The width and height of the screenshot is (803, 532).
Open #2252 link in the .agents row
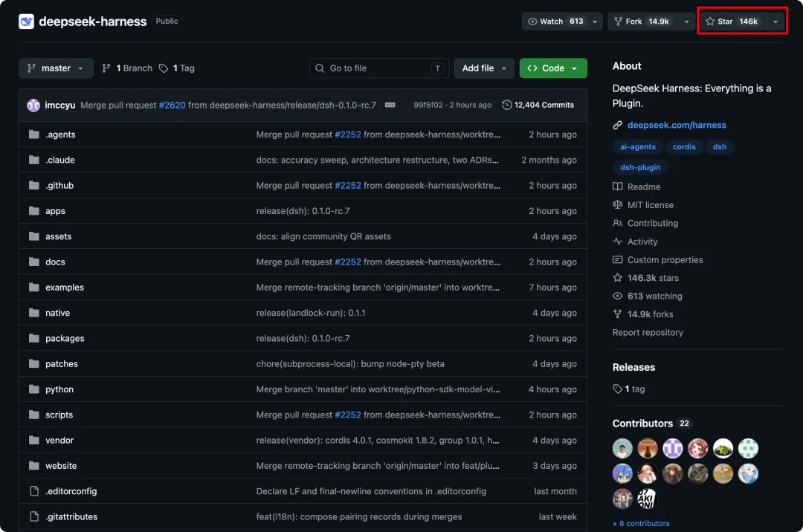tap(348, 134)
